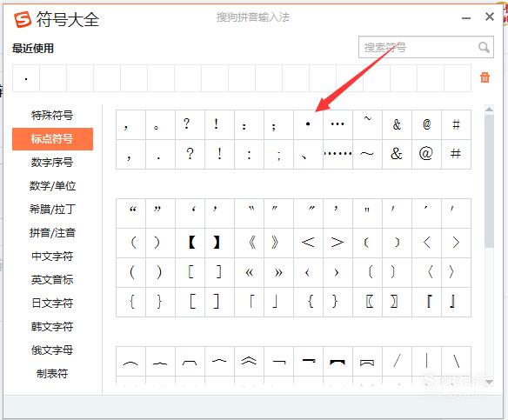Insert the double chevron up ︽ symbol
Viewport: 508px width, 420px height.
(249, 361)
